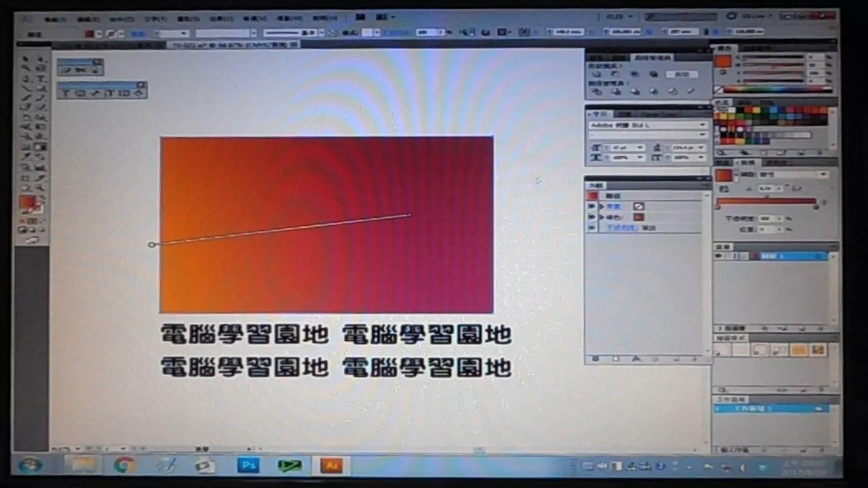Switch to the Stroke tab beside Gradient

724,163
